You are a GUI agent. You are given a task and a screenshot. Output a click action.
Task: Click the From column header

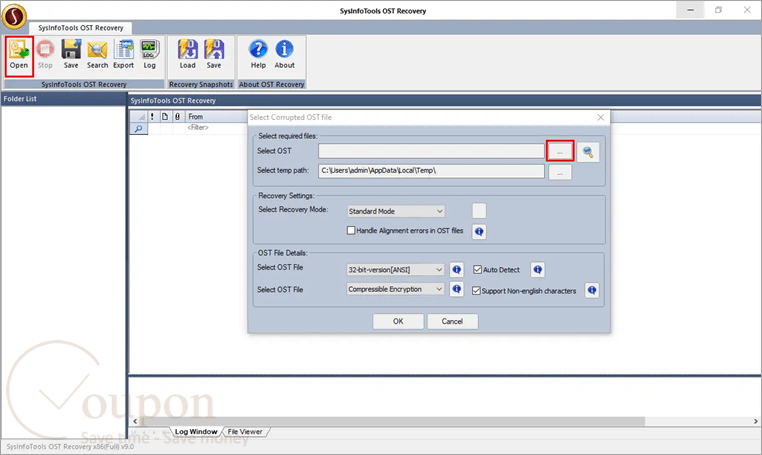tap(216, 117)
